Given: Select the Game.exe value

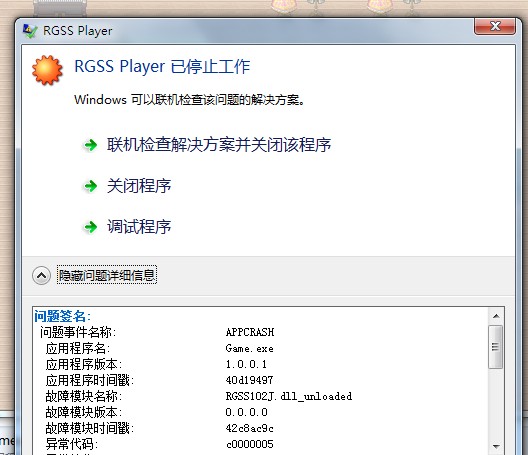Looking at the screenshot, I should tap(250, 348).
